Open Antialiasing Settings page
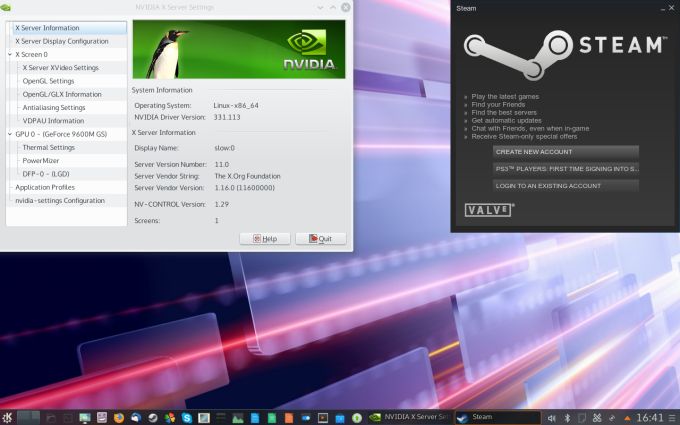This screenshot has height=425, width=680. point(54,108)
